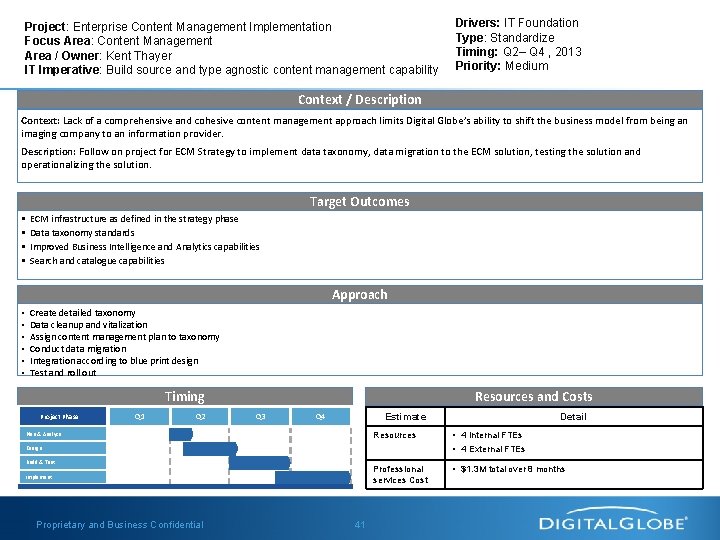Screen dimensions: 720x540
Task: Click the 'Target Outcomes' section header
Action: [x=360, y=202]
